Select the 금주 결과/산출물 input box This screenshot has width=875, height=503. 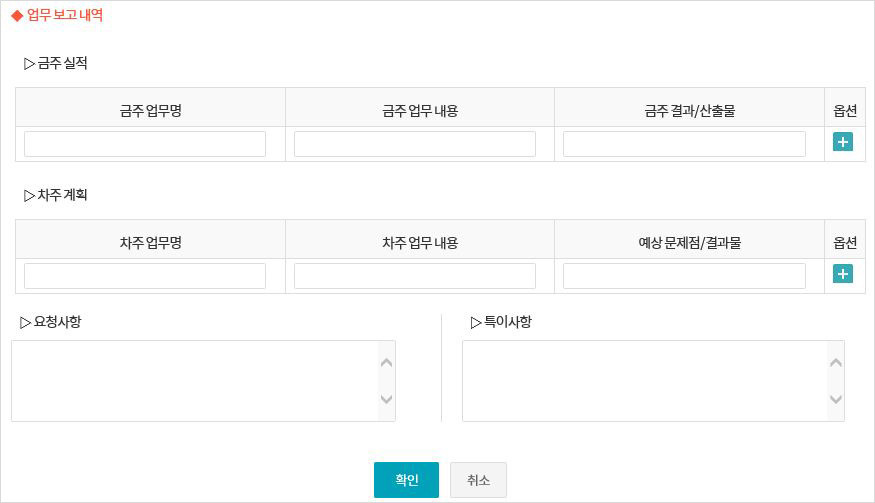coord(684,144)
